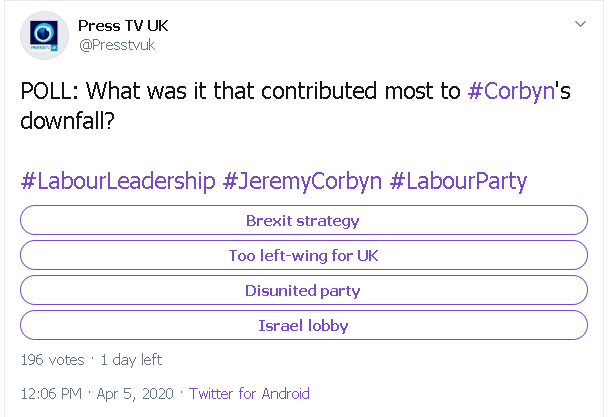
Task: Vote for Brexit strategy poll option
Action: point(303,220)
